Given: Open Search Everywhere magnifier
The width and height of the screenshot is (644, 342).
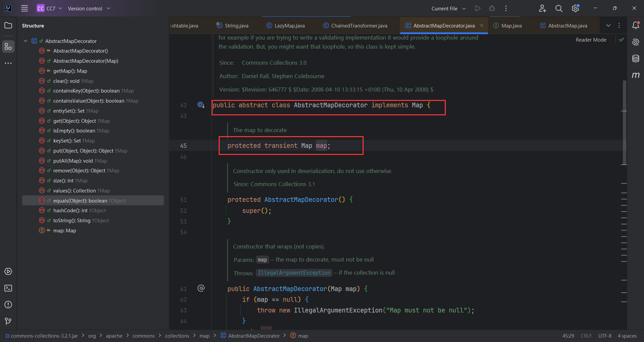Looking at the screenshot, I should tap(559, 8).
